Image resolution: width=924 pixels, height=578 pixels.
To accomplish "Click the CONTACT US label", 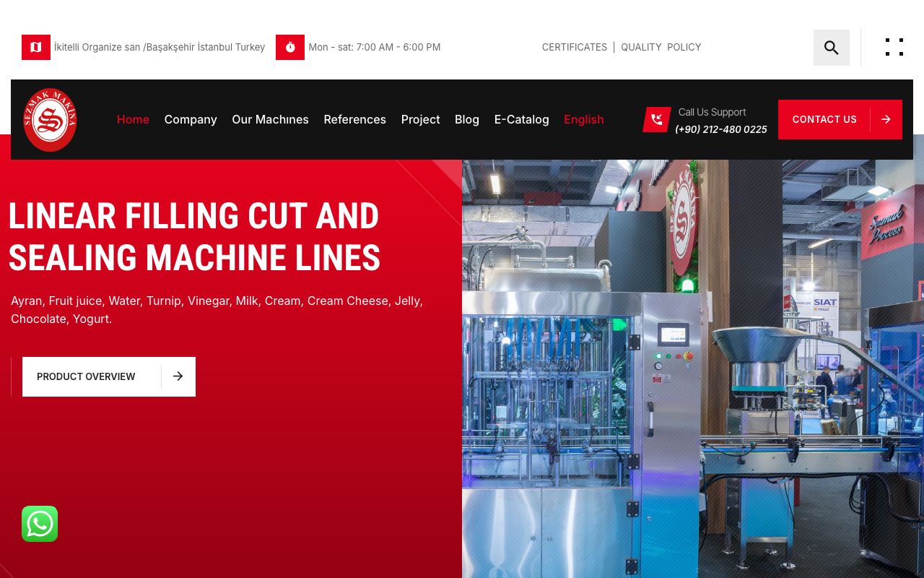I will (824, 119).
